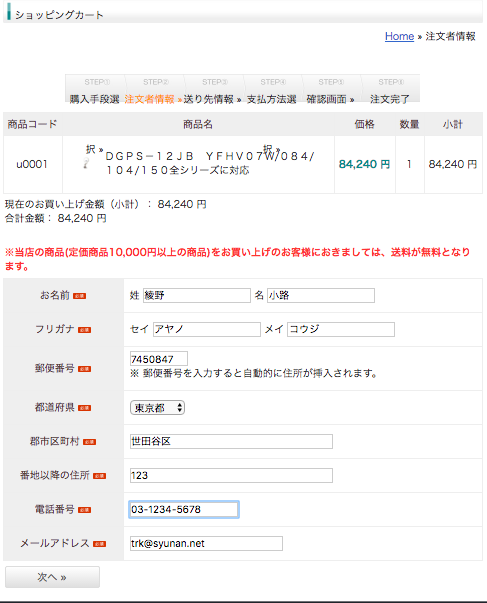
Task: Click the email field showing trk@syunan.net
Action: pyautogui.click(x=206, y=543)
